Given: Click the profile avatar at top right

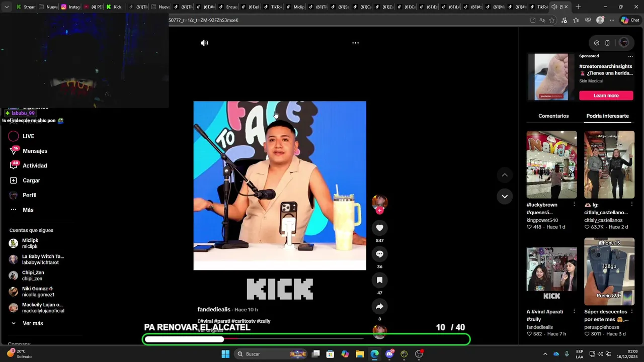Looking at the screenshot, I should 624,43.
